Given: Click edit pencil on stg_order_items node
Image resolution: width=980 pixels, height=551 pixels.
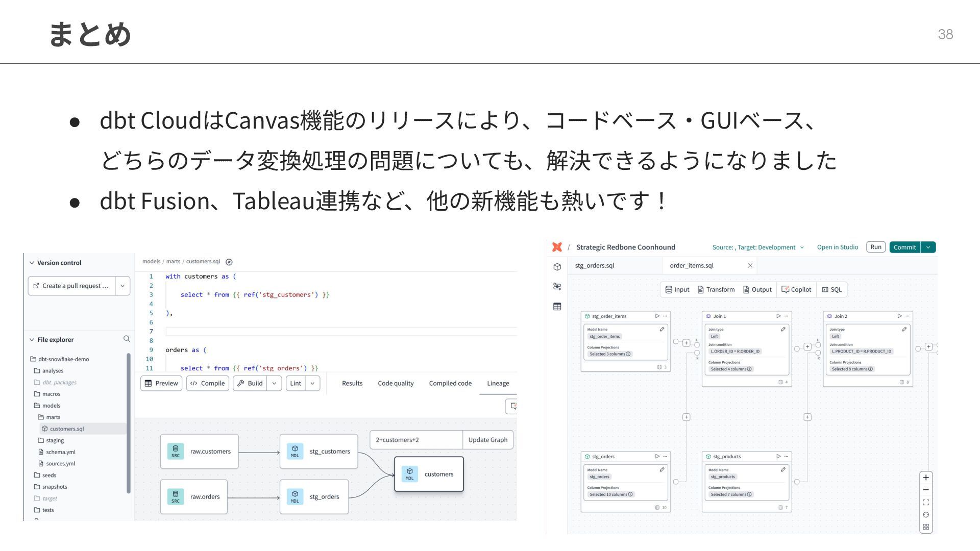Looking at the screenshot, I should 662,329.
